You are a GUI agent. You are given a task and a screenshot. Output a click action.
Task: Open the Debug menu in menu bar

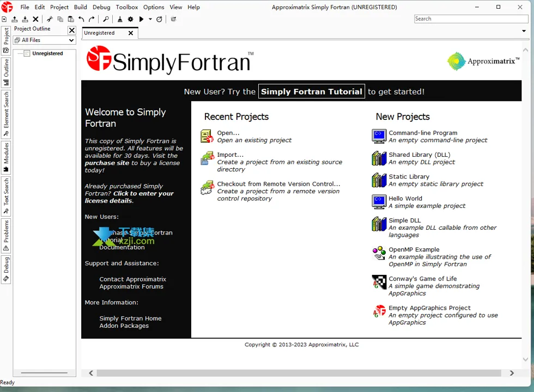pyautogui.click(x=101, y=7)
